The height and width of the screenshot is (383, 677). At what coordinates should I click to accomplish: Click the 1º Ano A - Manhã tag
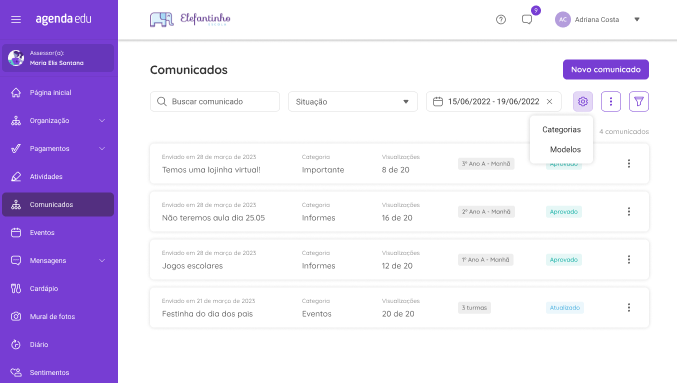coord(485,260)
